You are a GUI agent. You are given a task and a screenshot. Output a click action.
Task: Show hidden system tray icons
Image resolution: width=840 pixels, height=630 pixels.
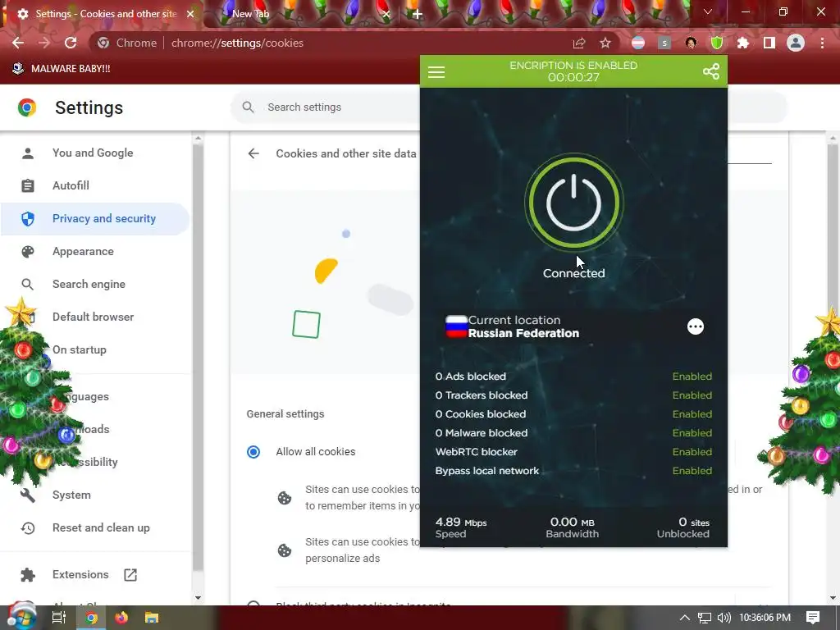click(x=685, y=618)
